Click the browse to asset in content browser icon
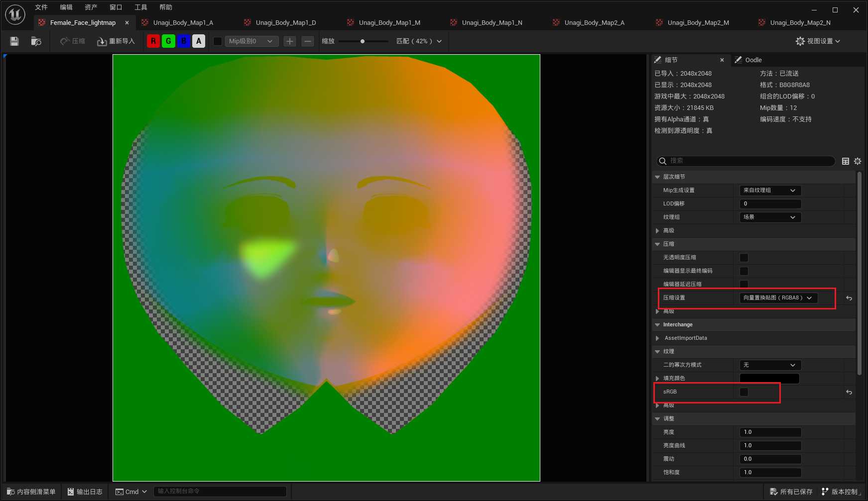 click(x=36, y=41)
